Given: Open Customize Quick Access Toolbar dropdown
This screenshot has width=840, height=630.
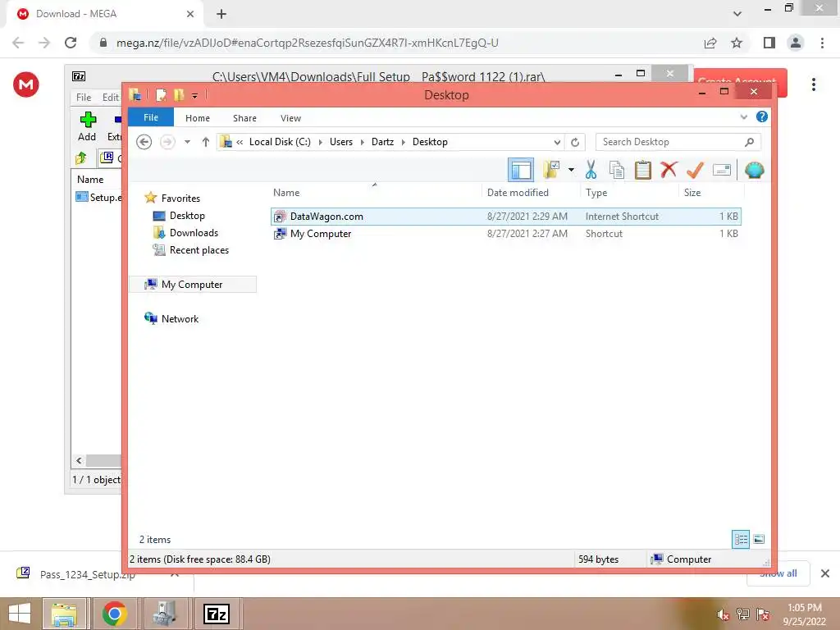Looking at the screenshot, I should (194, 96).
